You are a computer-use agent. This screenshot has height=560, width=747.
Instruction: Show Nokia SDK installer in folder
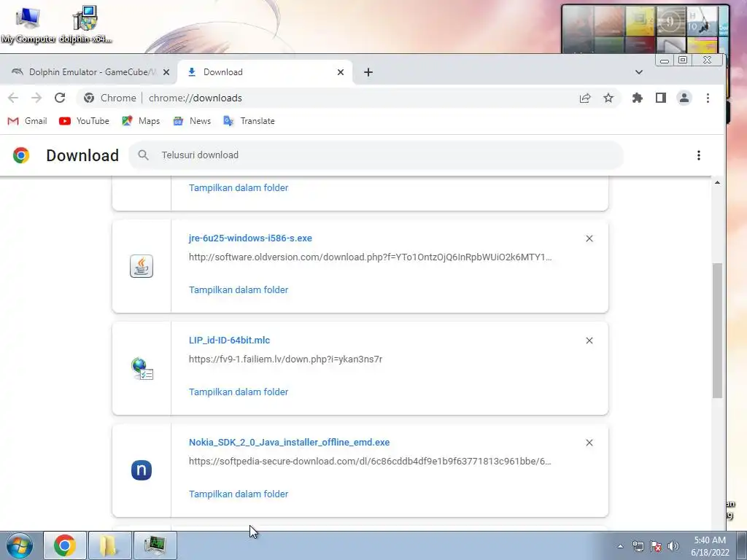[x=239, y=494]
